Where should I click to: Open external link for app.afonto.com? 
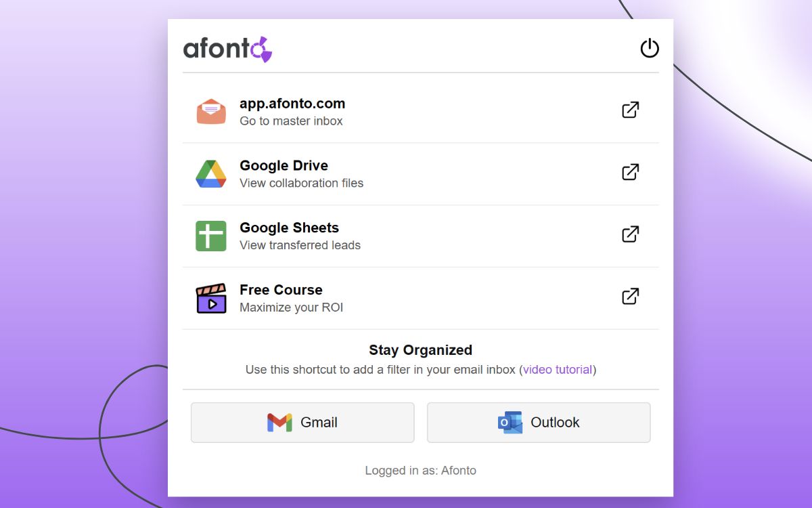[x=631, y=110]
